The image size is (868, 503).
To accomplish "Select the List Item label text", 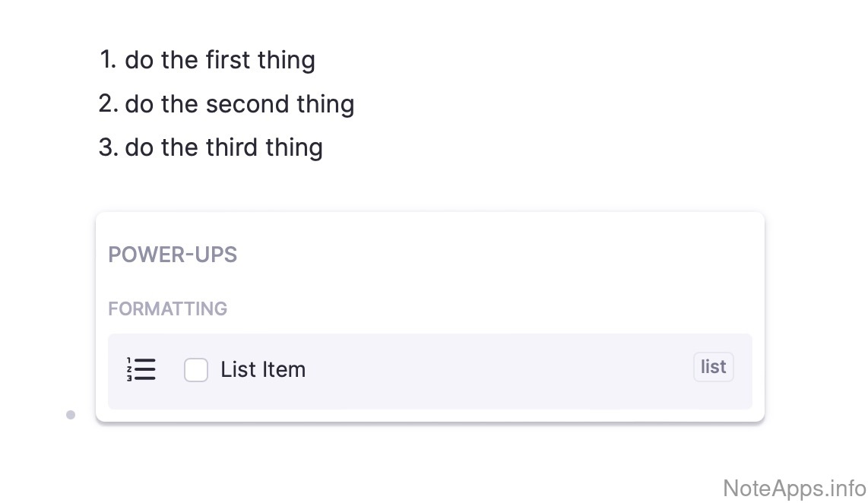I will coord(263,370).
